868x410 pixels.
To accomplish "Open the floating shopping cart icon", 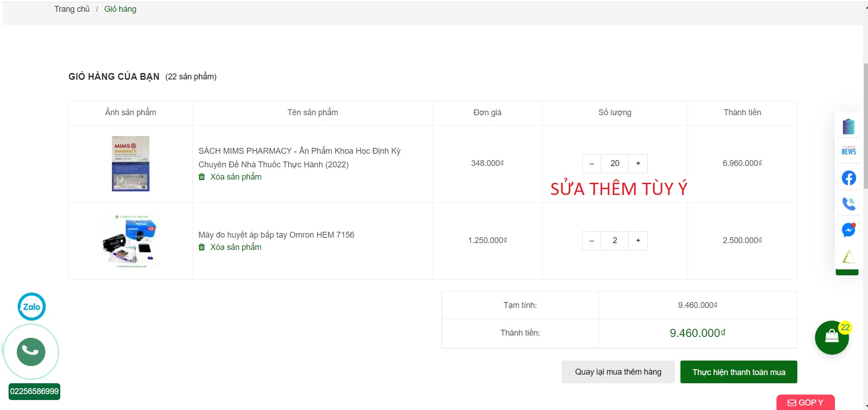I will click(x=832, y=337).
